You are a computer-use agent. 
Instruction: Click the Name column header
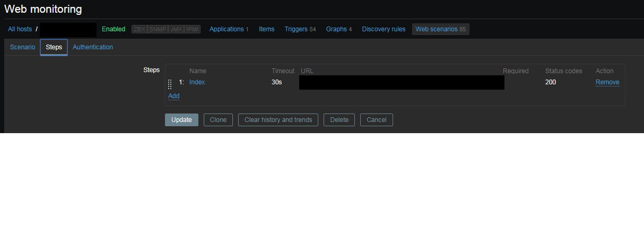pyautogui.click(x=198, y=71)
